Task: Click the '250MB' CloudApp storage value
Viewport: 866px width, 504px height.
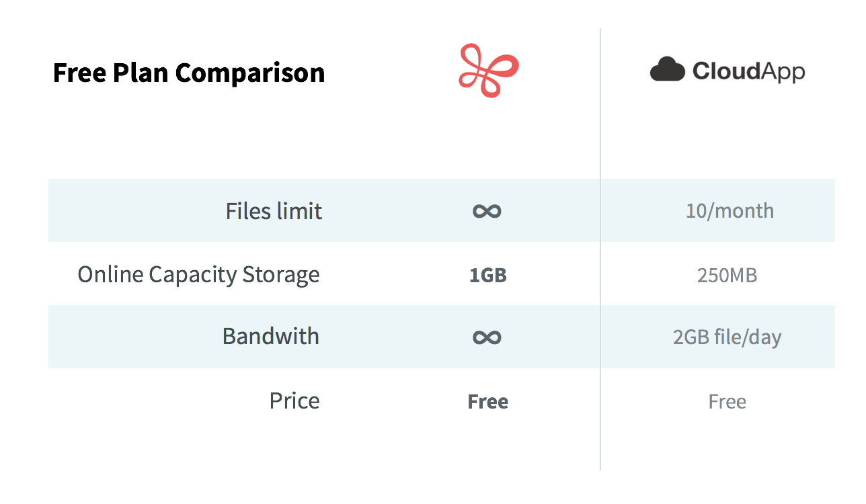Action: tap(727, 275)
